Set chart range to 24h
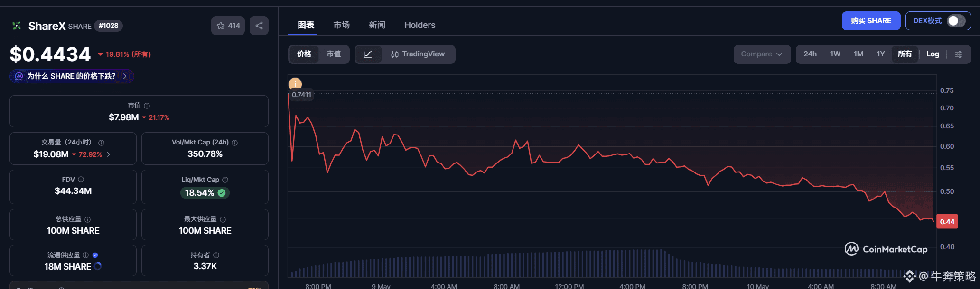980x289 pixels. (x=810, y=54)
